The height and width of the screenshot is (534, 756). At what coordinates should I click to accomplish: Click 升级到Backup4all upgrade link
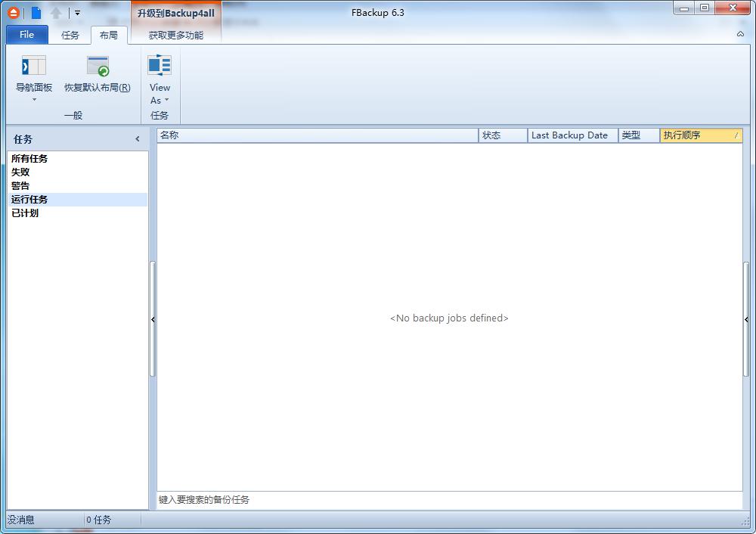click(175, 13)
